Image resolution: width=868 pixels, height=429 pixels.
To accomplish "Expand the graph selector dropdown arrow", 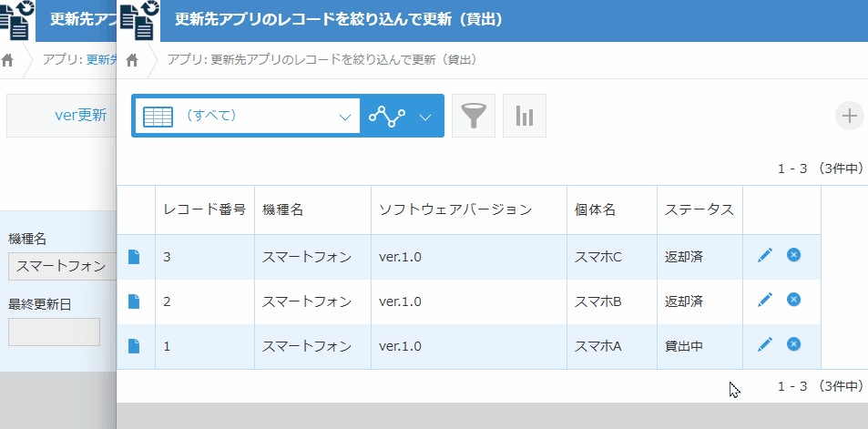I will pos(425,117).
